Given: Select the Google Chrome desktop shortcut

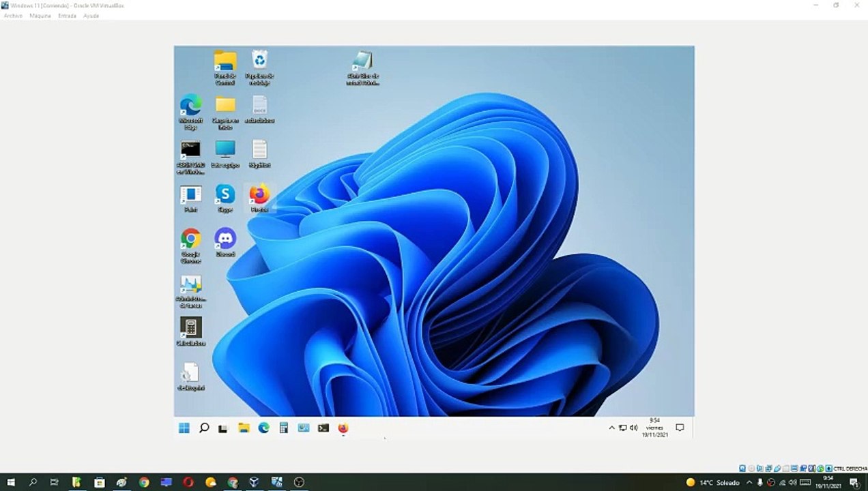Looking at the screenshot, I should click(191, 246).
